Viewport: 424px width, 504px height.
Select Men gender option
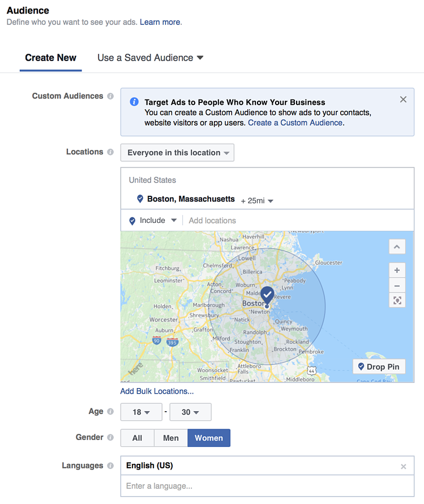point(170,438)
